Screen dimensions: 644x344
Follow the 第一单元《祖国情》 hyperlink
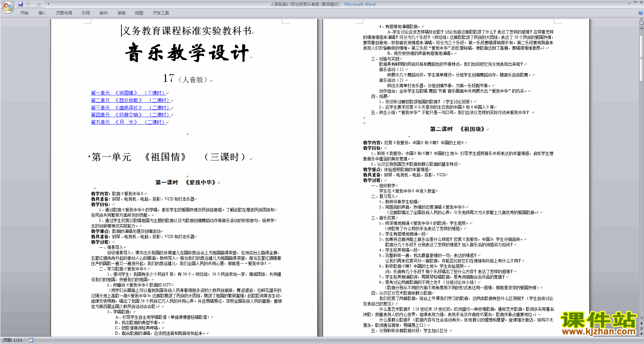pyautogui.click(x=128, y=93)
